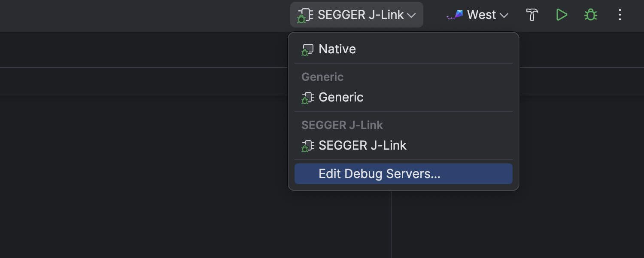The image size is (644, 258).
Task: Click the SEGGER J-Link label in the toolbar selector
Action: click(360, 15)
